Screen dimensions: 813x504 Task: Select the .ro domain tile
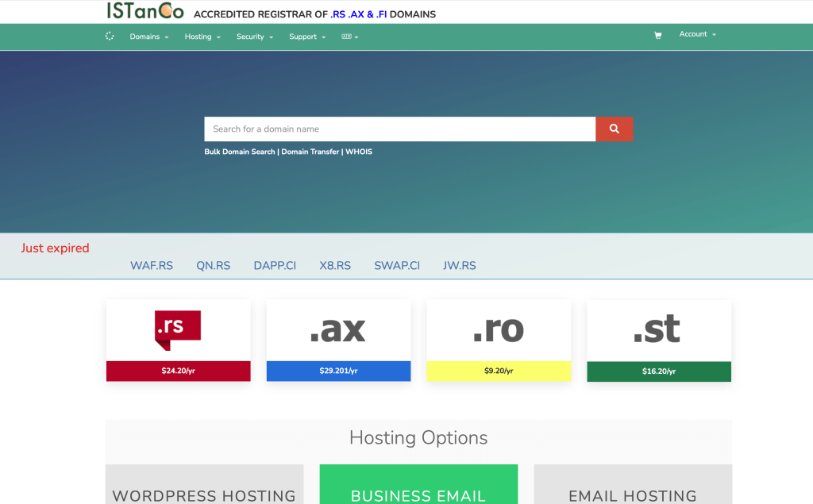pyautogui.click(x=499, y=330)
